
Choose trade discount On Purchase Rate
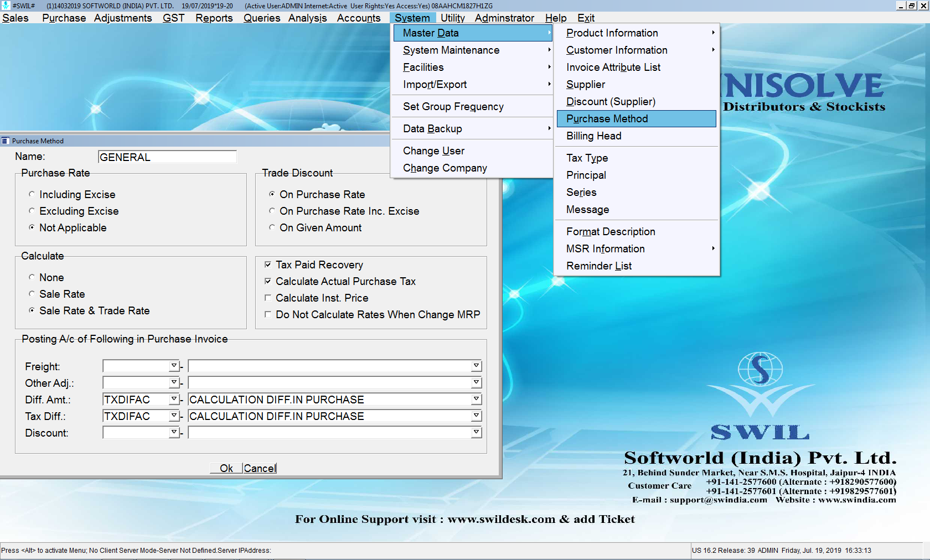point(272,194)
